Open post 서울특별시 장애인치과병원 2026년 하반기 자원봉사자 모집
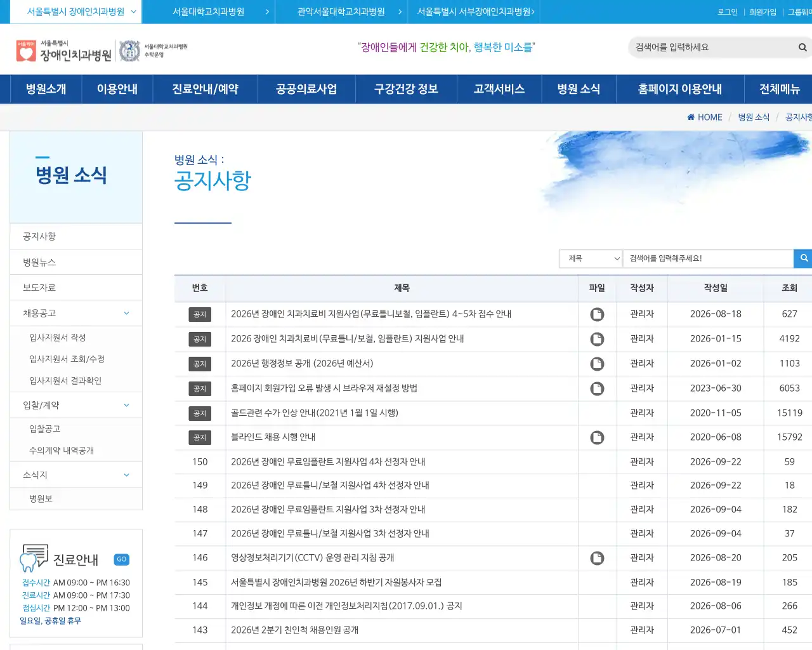 [x=336, y=582]
